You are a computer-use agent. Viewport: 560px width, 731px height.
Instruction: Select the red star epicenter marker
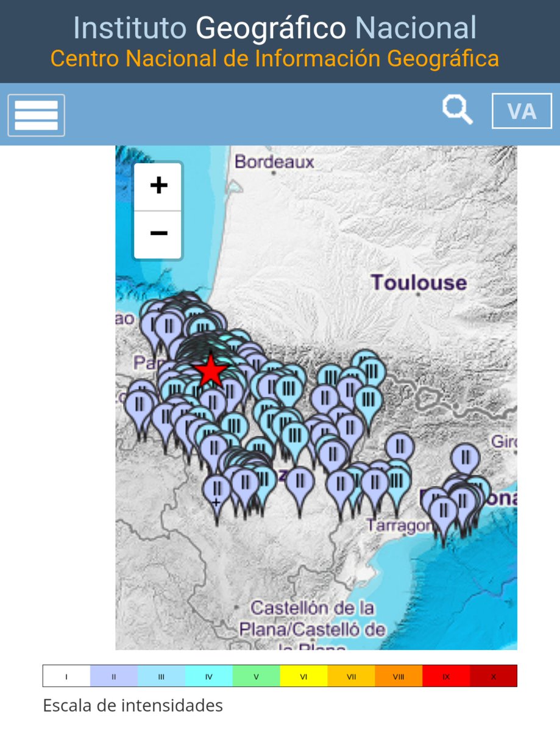[x=210, y=370]
